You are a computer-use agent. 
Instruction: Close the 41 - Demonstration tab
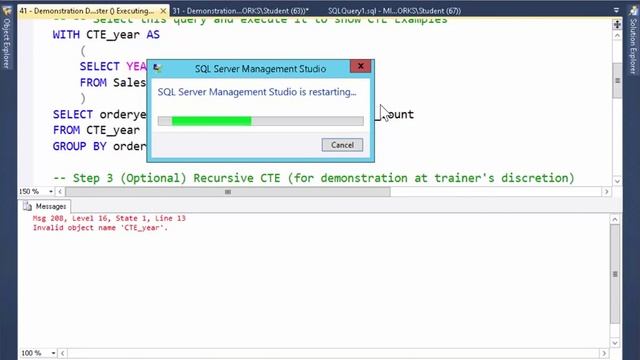(163, 11)
